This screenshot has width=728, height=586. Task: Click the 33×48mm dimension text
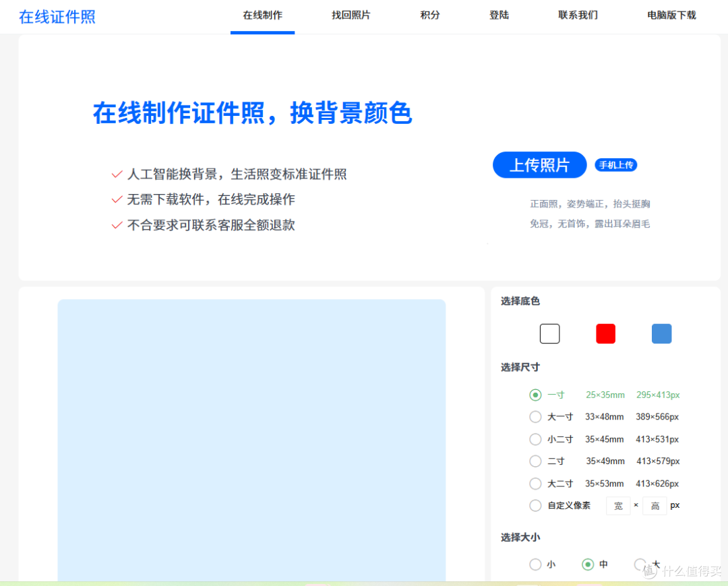(x=604, y=417)
